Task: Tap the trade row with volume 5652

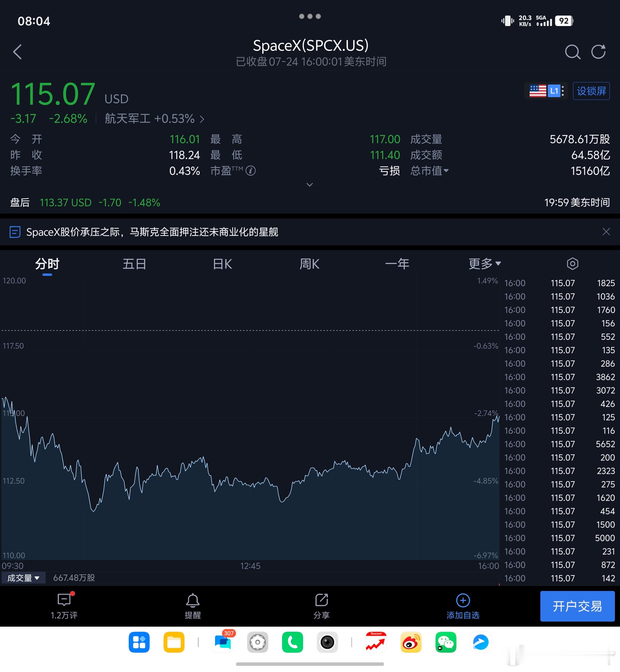Action: tap(560, 444)
